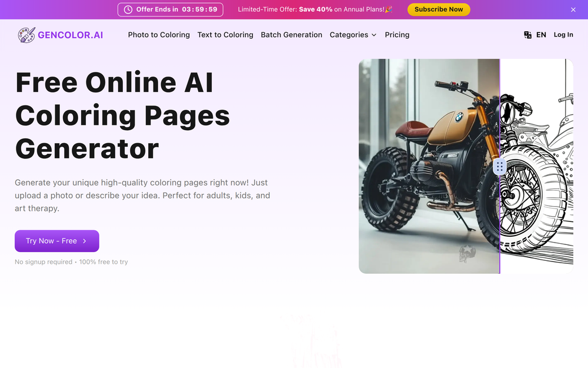The width and height of the screenshot is (588, 368).
Task: Click the drag-handle dots on comparison slider
Action: click(x=499, y=167)
